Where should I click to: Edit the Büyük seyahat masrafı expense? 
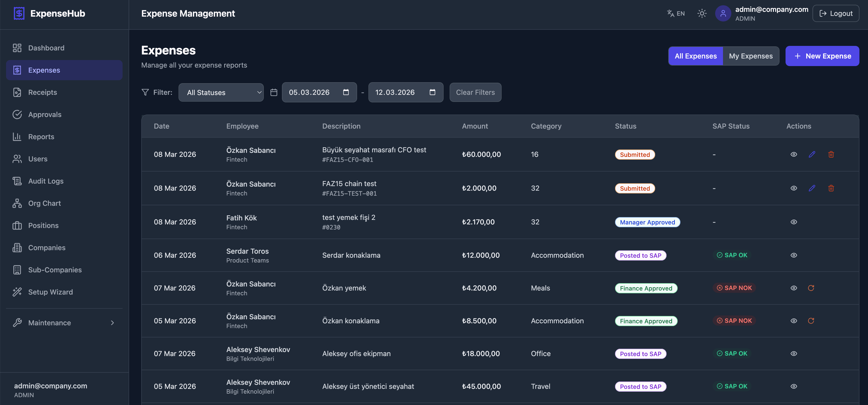(x=812, y=154)
